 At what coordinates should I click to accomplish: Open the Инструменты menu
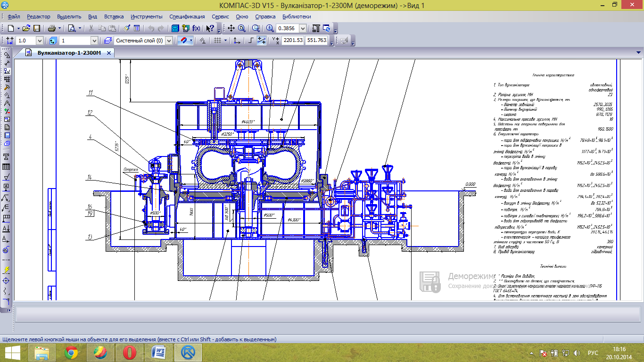point(147,16)
